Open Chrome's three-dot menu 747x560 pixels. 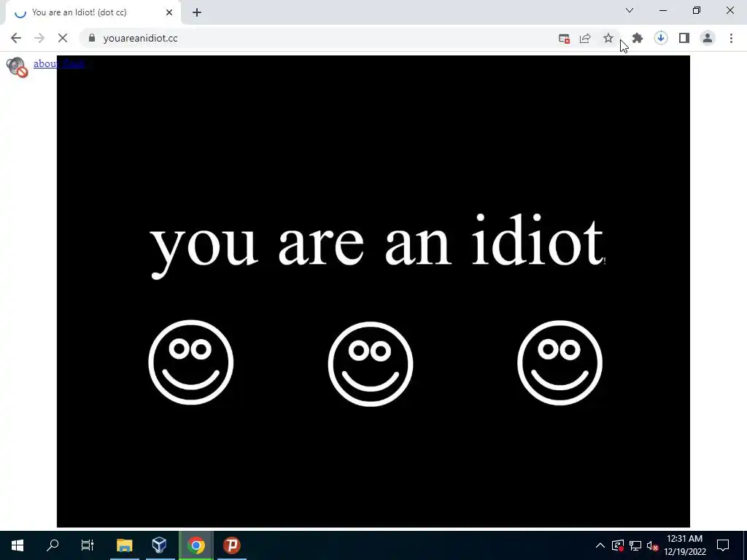731,38
